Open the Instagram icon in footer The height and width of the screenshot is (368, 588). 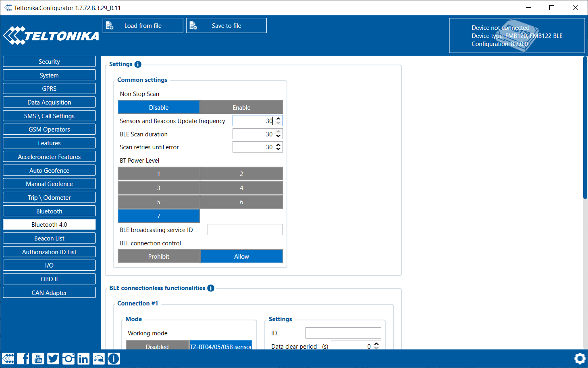point(69,359)
